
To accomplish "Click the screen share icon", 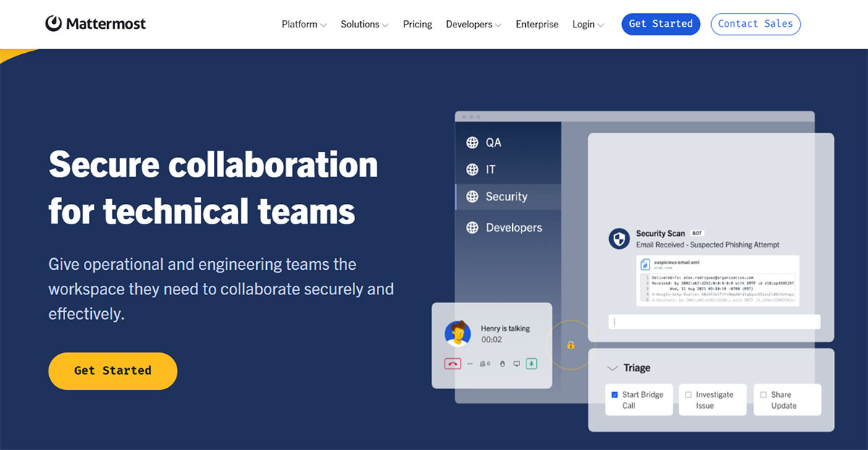I will point(516,363).
